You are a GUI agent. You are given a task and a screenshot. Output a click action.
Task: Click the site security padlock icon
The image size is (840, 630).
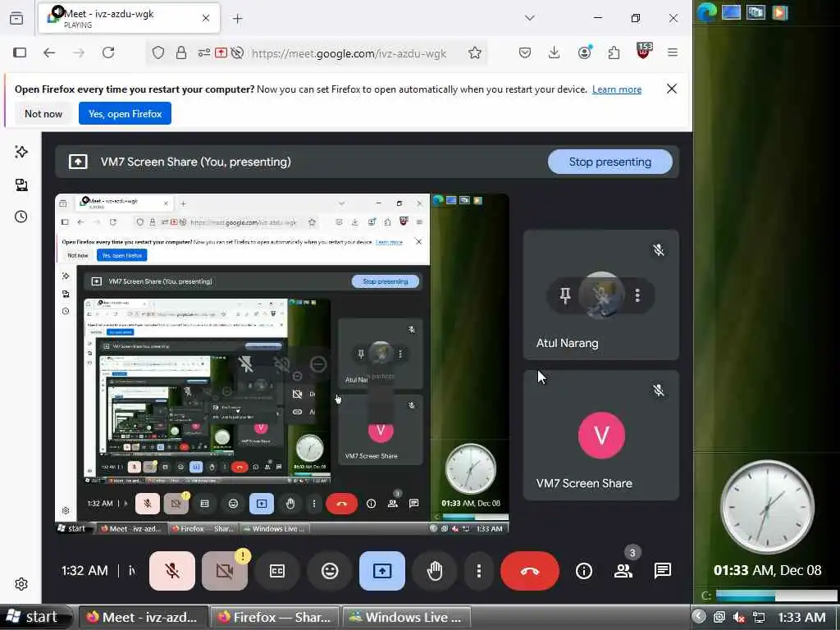[x=181, y=52]
